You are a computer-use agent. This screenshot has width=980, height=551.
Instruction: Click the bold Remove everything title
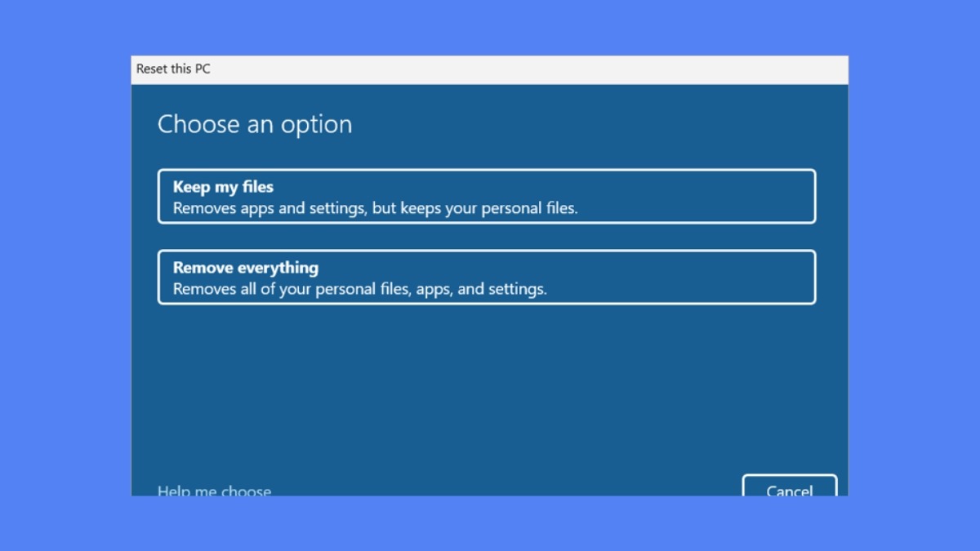[x=246, y=268]
